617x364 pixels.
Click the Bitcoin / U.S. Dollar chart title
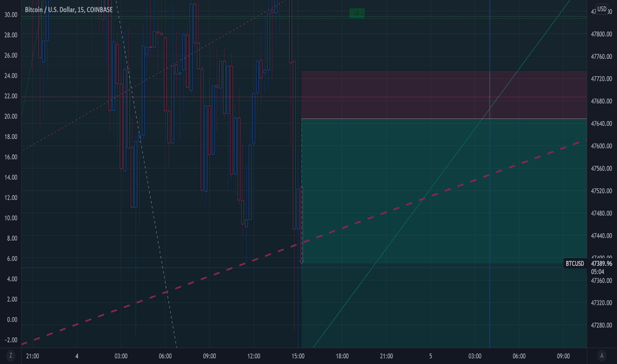click(x=68, y=9)
